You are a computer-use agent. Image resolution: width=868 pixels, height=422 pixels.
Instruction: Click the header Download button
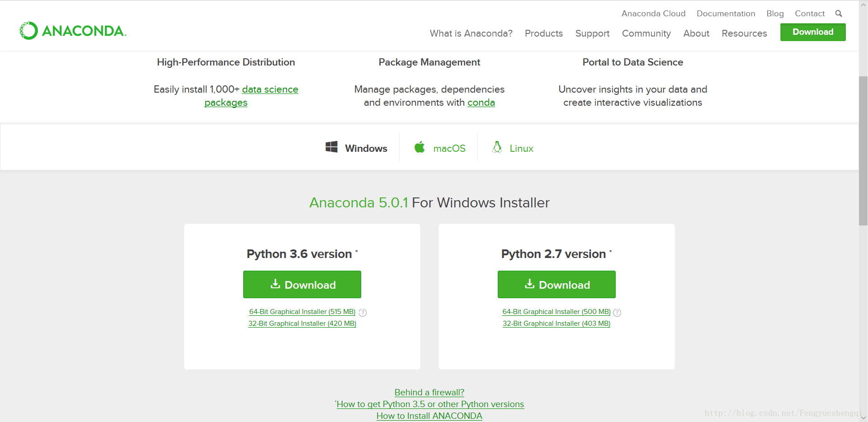[x=813, y=32]
